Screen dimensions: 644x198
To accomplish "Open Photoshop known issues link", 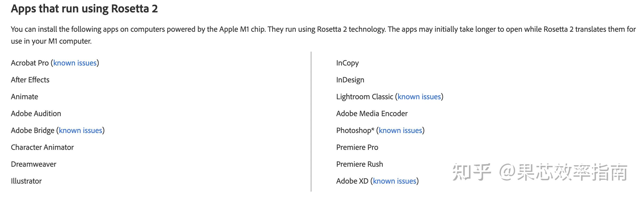I will [x=400, y=130].
